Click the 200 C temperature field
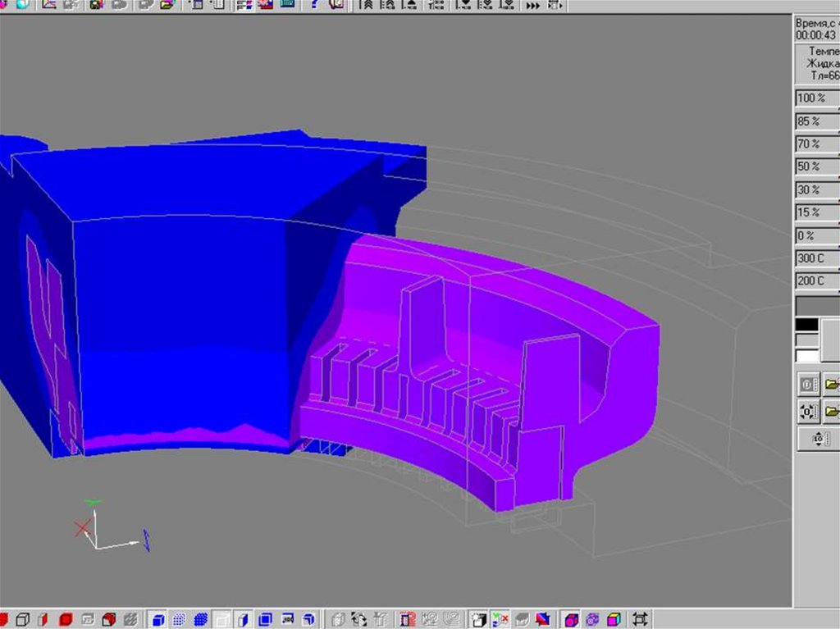The height and width of the screenshot is (629, 840). coord(817,281)
